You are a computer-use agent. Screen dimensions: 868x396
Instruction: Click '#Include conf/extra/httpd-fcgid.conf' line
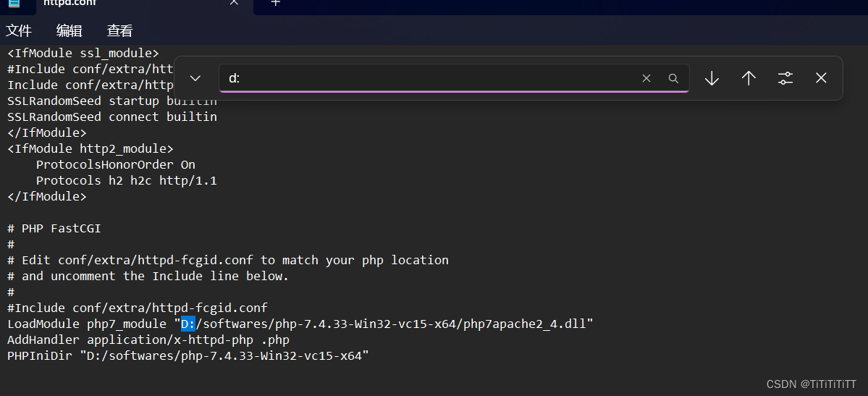point(138,308)
